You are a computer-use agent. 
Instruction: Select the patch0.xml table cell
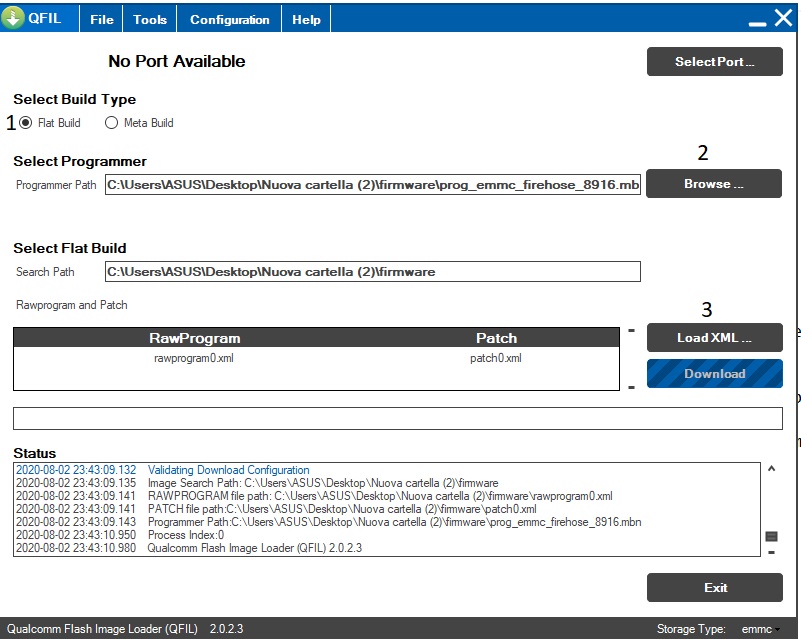(496, 358)
